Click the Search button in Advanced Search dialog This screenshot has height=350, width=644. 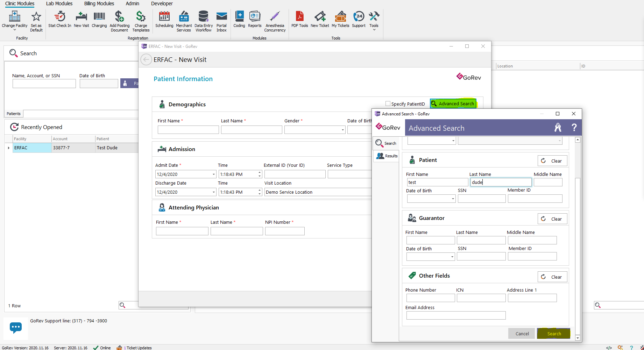point(554,334)
